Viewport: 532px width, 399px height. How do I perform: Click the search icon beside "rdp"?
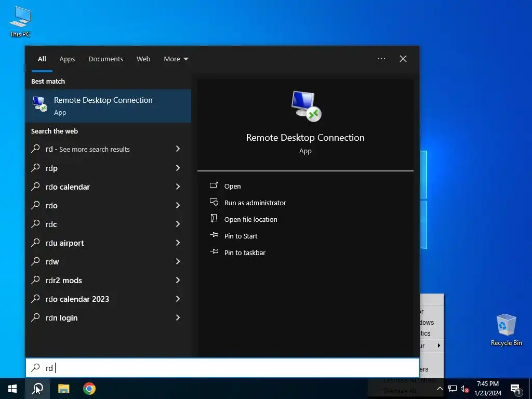(x=36, y=168)
